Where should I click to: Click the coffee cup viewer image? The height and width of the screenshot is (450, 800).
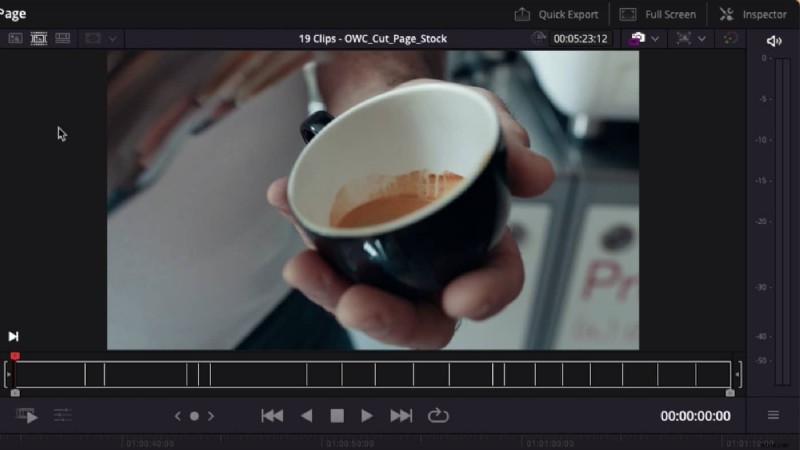[372, 200]
